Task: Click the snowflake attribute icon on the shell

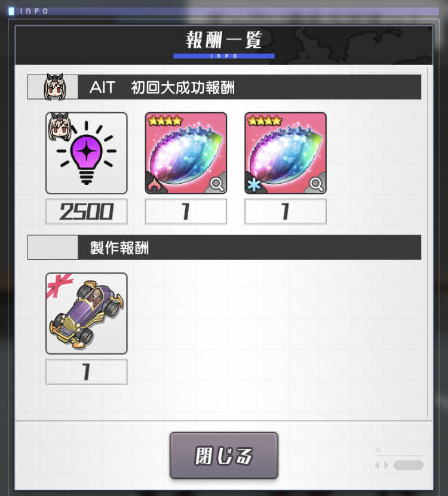Action: point(254,185)
